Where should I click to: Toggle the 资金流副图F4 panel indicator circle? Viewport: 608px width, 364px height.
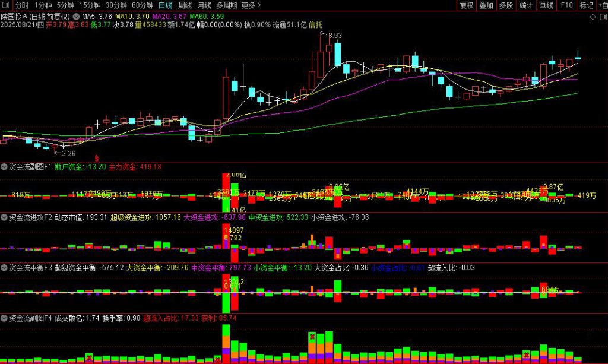4,318
